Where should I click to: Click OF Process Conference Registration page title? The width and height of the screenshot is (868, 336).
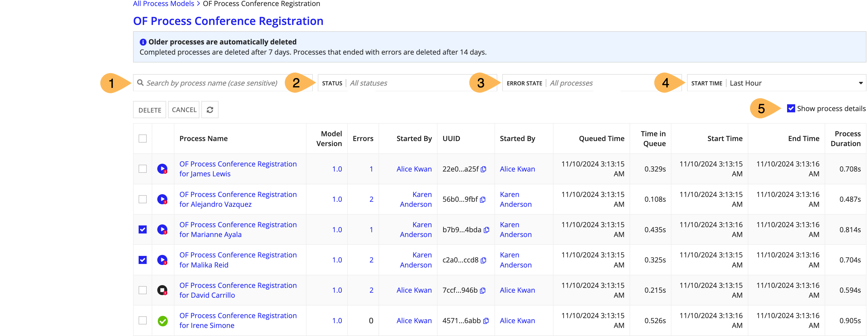click(228, 21)
